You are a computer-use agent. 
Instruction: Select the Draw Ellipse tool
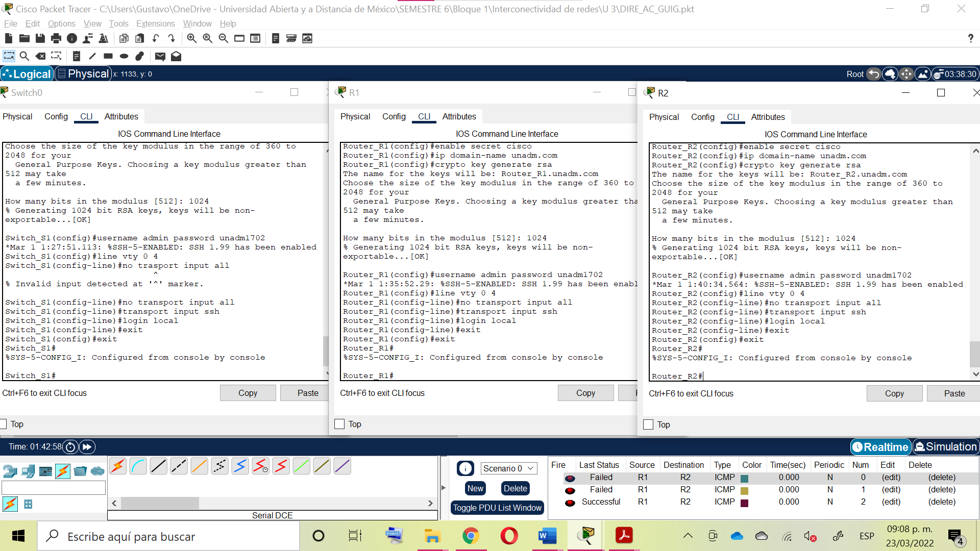124,56
